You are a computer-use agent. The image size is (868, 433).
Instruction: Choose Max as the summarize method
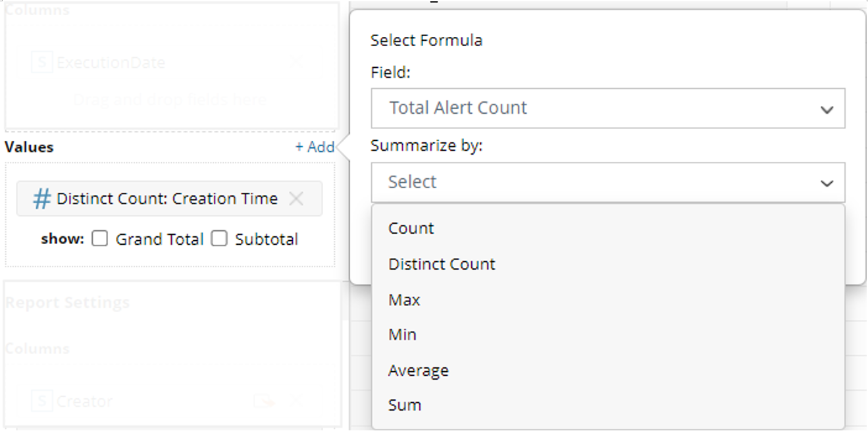pyautogui.click(x=403, y=299)
